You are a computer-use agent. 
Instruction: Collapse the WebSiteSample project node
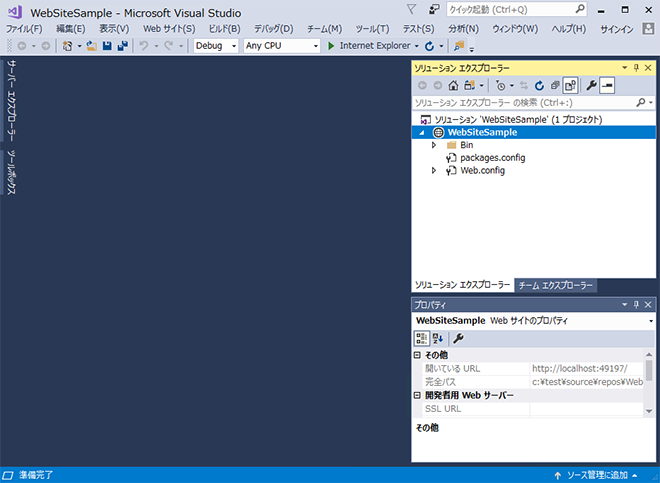click(422, 133)
